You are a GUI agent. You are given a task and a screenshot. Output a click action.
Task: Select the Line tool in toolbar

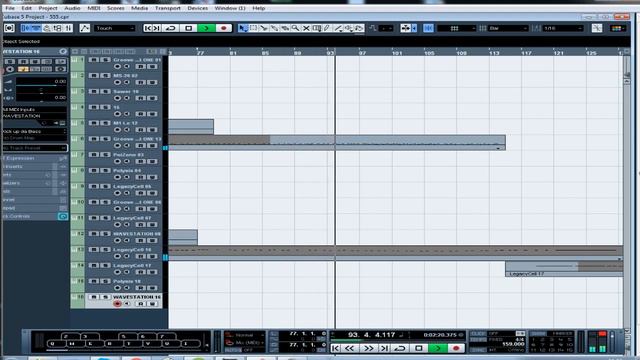click(338, 28)
